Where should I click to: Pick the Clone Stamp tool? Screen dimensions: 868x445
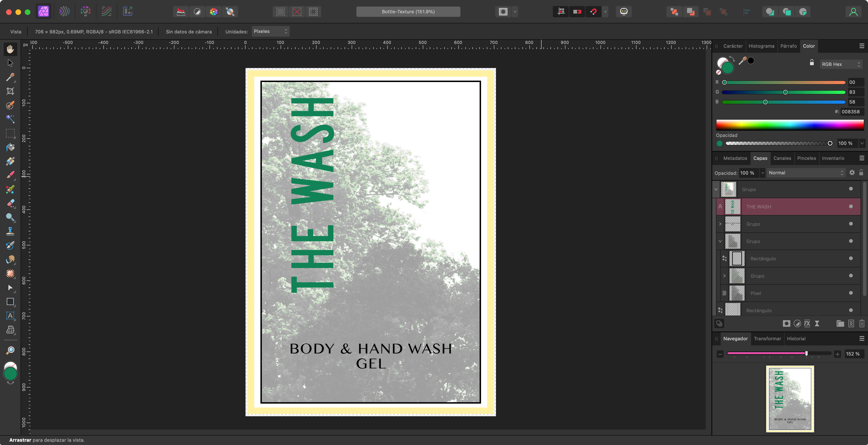click(x=10, y=231)
